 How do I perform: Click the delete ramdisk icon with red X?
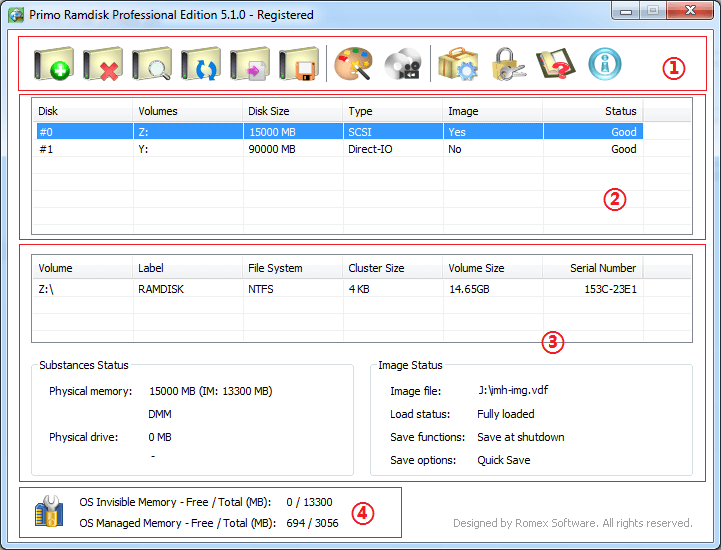(x=103, y=64)
